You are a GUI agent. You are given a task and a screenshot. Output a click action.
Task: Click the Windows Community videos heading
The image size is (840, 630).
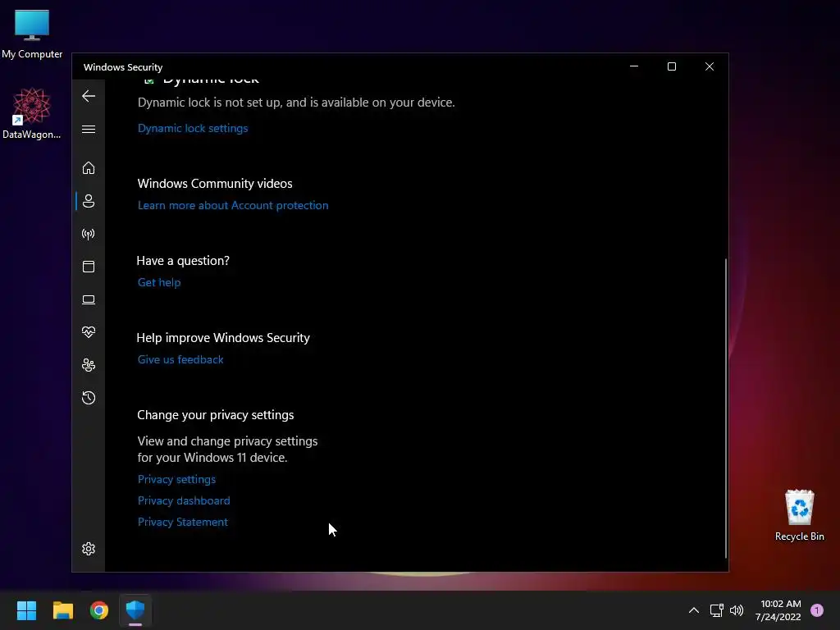[215, 183]
